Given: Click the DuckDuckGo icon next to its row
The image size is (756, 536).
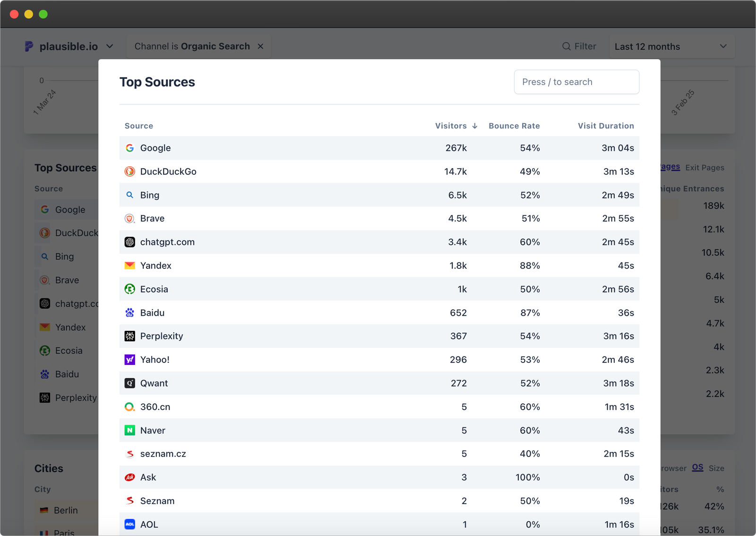Looking at the screenshot, I should coord(129,171).
